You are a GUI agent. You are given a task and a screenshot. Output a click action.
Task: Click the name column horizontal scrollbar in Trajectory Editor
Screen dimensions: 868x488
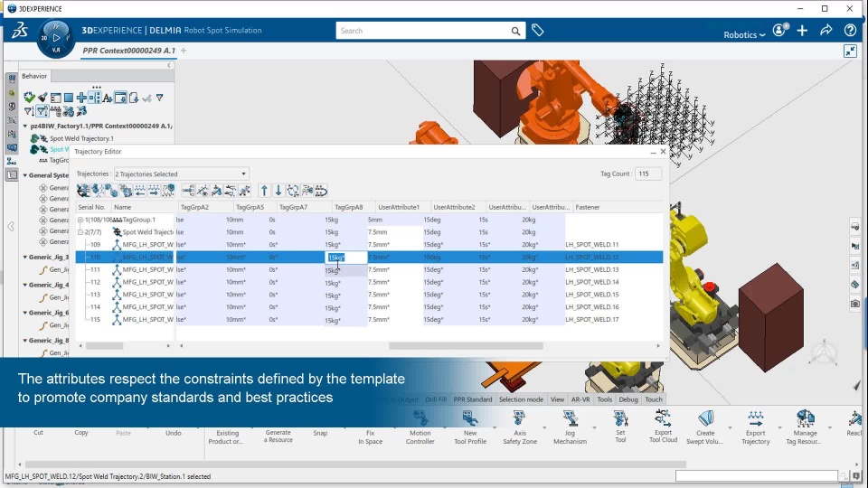click(105, 346)
